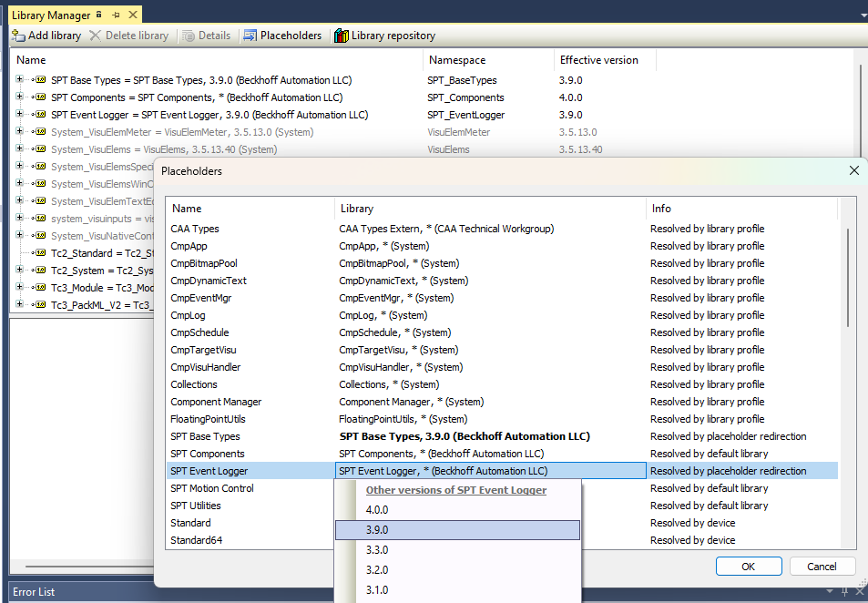868x603 pixels.
Task: Expand the Tc3_Module library node
Action: [x=19, y=287]
